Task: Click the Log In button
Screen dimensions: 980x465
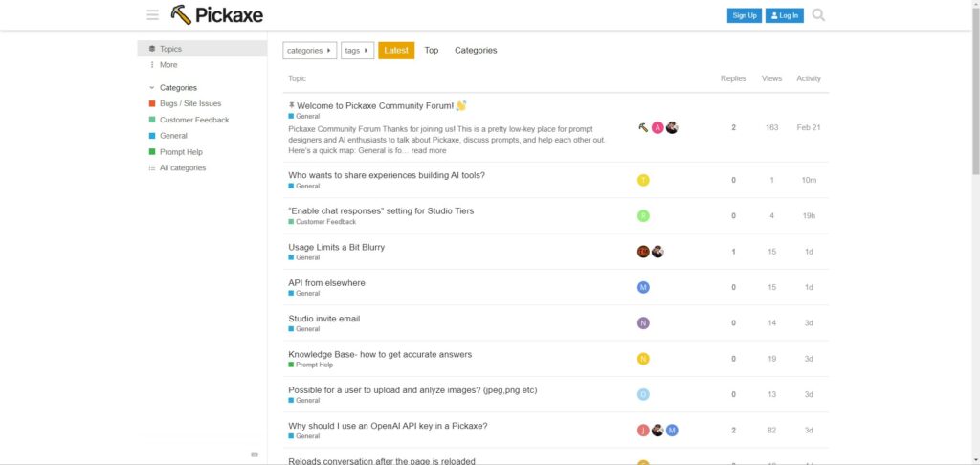Action: [x=785, y=15]
